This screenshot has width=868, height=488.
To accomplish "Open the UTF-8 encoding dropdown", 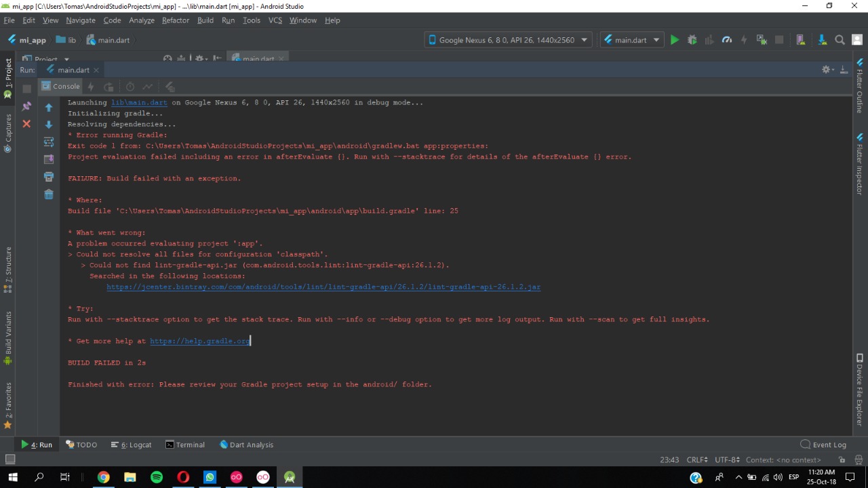I will (728, 460).
